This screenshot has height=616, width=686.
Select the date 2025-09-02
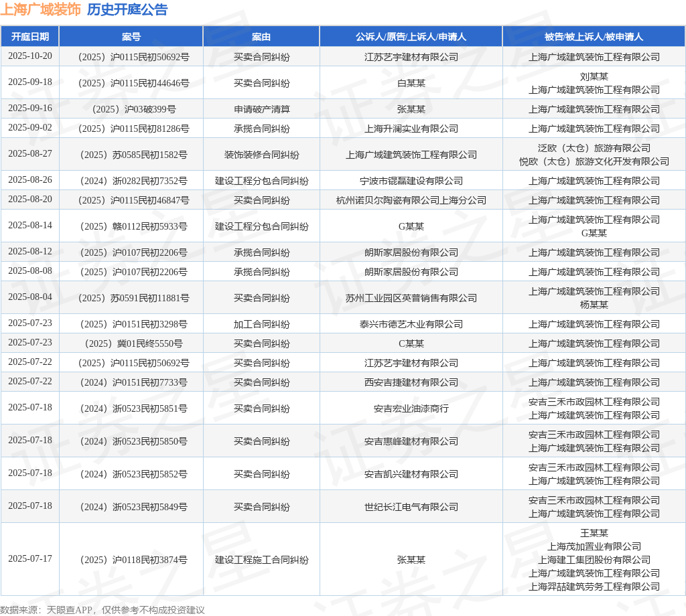pos(29,128)
